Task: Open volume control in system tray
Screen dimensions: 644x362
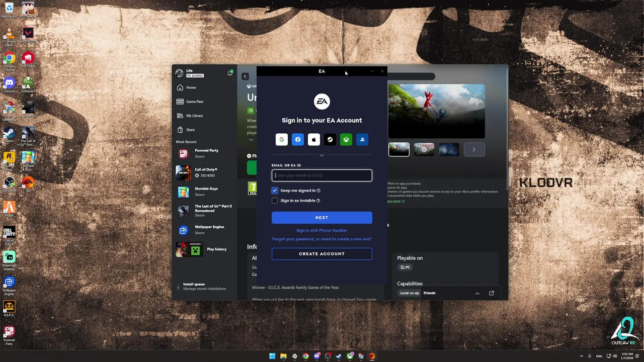Action: 615,356
